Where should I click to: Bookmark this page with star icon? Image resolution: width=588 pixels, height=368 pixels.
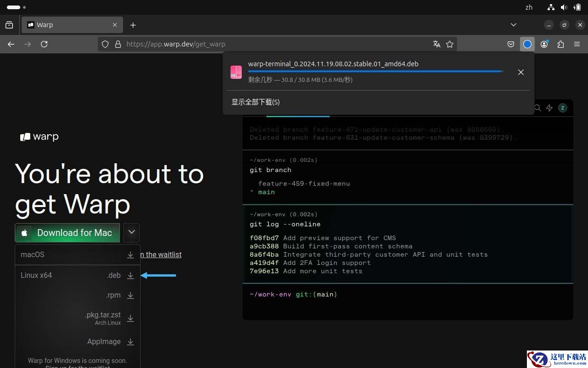450,44
